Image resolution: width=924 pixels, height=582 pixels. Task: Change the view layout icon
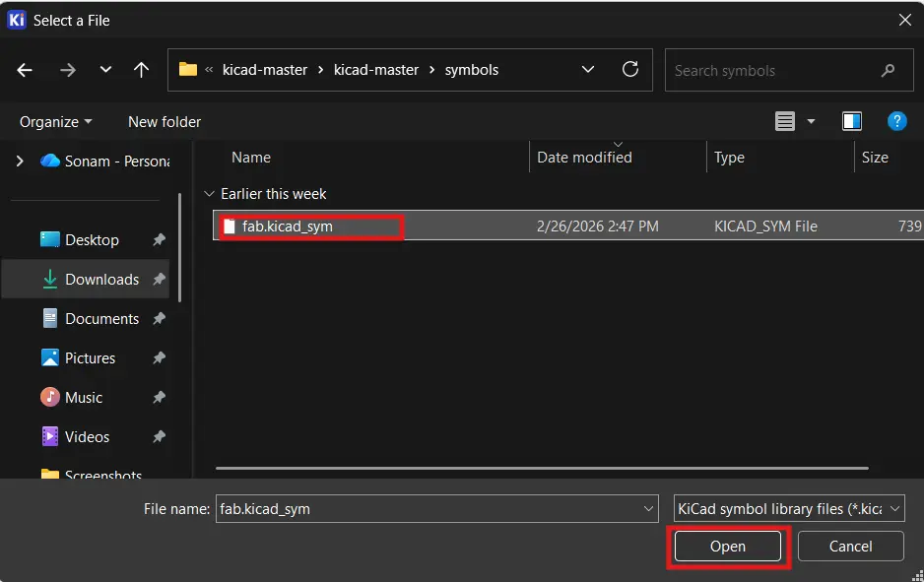(784, 121)
